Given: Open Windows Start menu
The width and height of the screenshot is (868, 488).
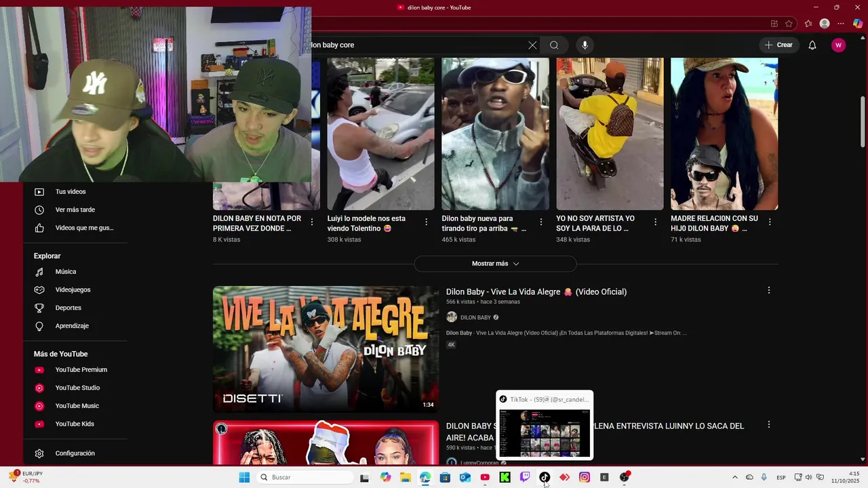Looking at the screenshot, I should point(244,477).
